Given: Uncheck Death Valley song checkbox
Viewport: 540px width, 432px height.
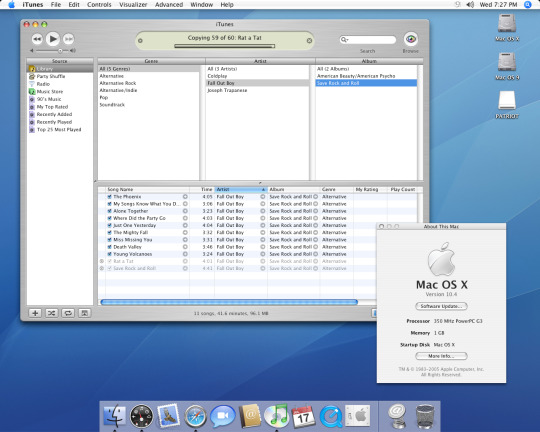Looking at the screenshot, I should pos(110,247).
